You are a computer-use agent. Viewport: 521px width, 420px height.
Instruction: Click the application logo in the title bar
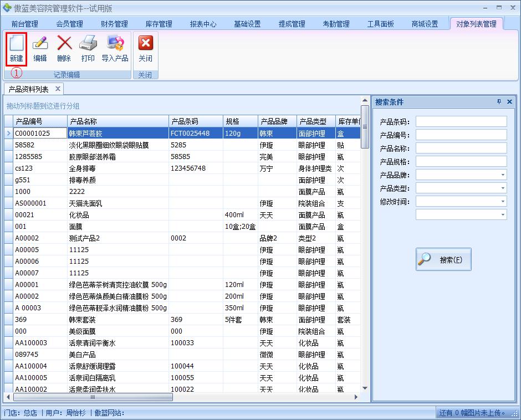point(7,6)
